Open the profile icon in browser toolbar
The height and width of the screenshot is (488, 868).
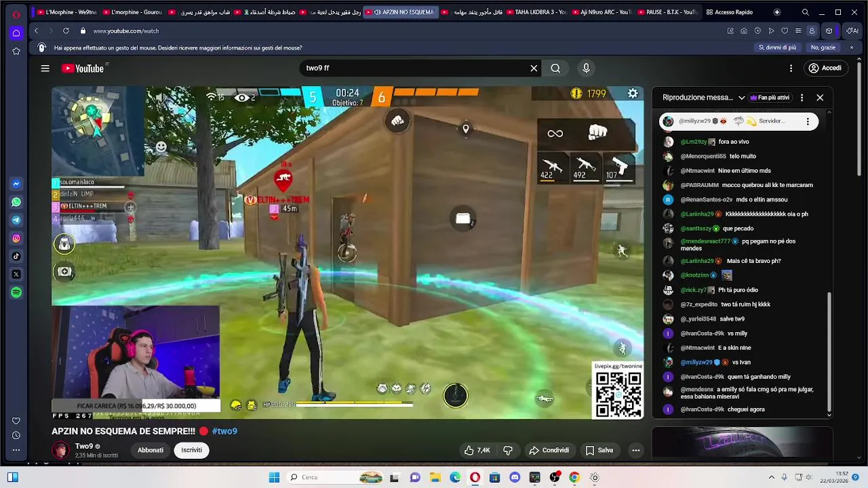point(812,30)
